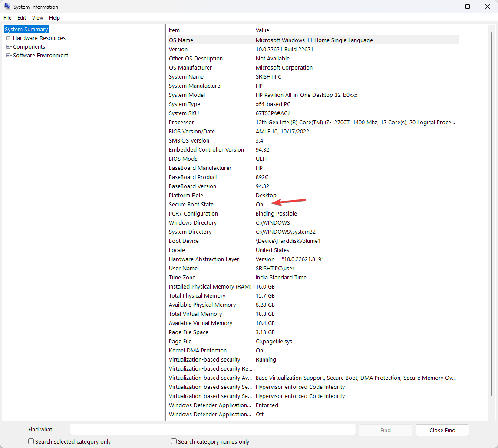Open the Help menu
This screenshot has width=498, height=448.
(54, 18)
